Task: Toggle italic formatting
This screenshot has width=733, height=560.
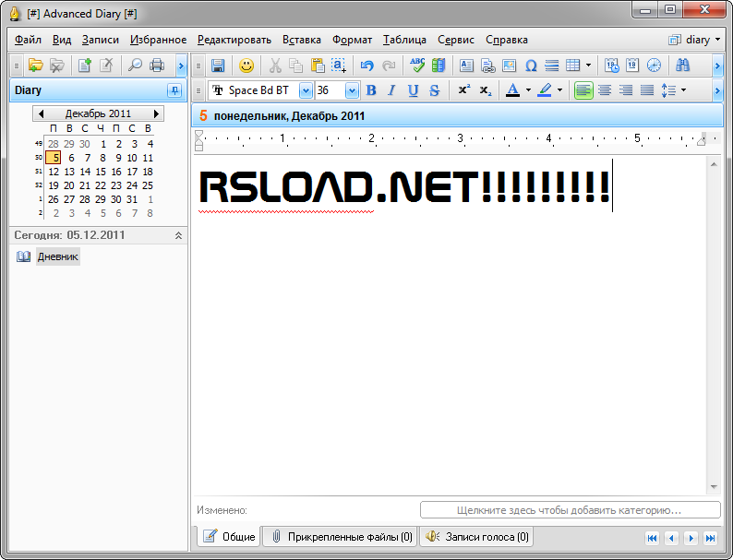Action: [x=391, y=90]
